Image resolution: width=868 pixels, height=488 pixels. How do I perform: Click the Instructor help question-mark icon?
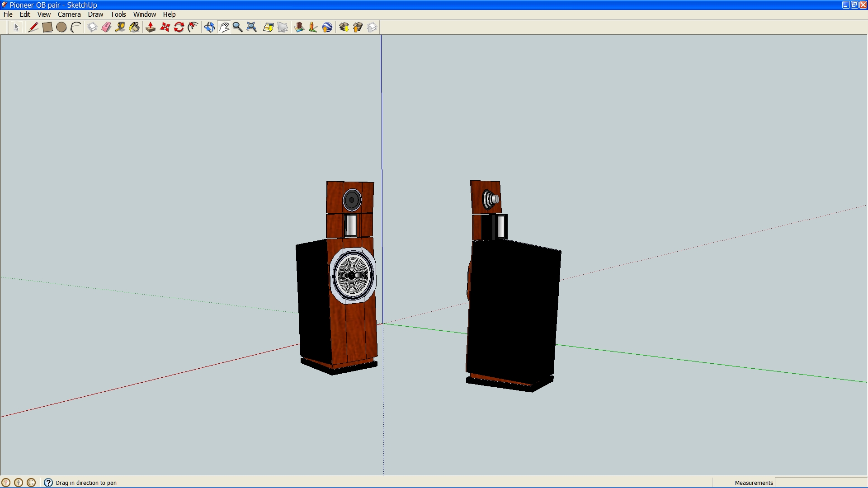pos(48,483)
